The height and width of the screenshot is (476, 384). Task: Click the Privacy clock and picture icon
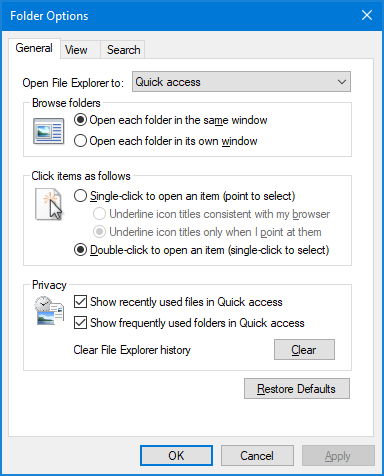[x=49, y=310]
